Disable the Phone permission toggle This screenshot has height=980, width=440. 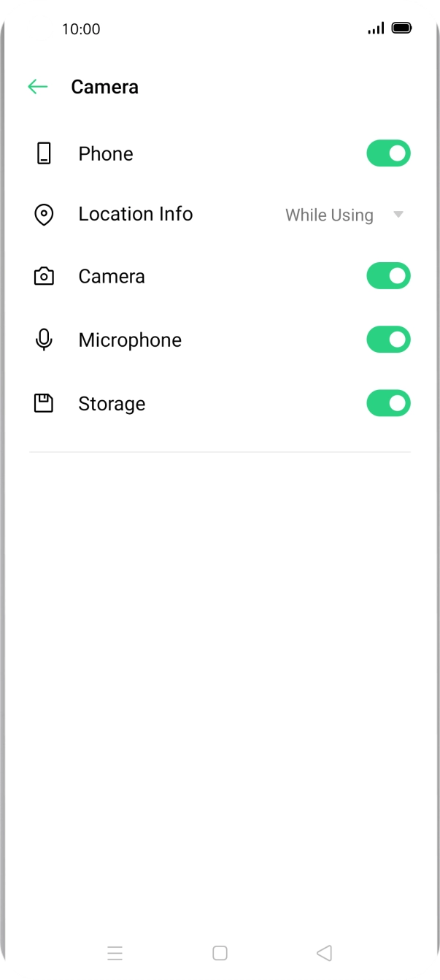[x=388, y=153]
